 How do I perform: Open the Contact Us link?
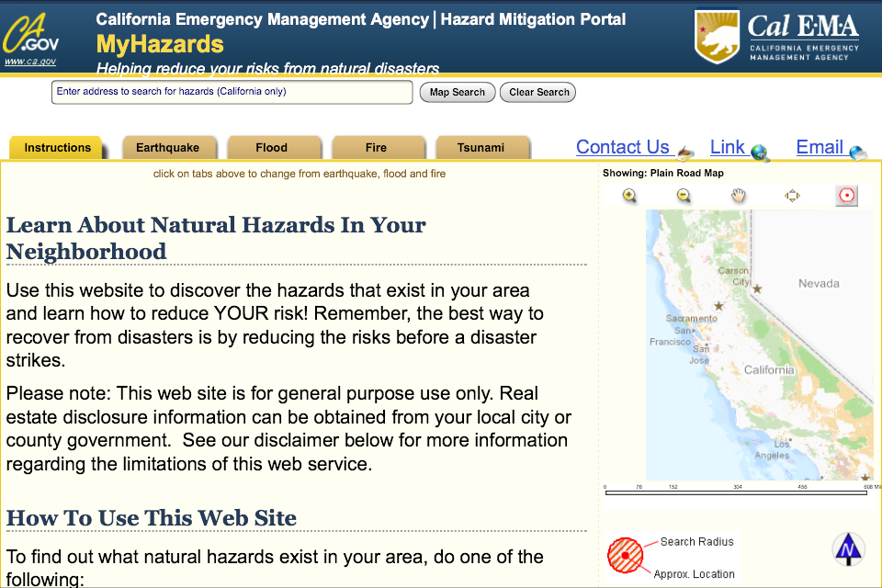coord(623,147)
